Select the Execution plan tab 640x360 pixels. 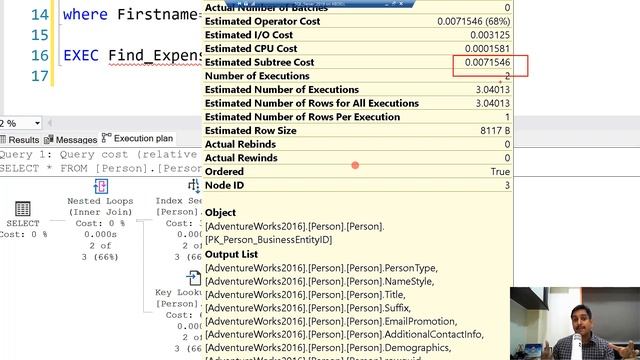pos(138,138)
